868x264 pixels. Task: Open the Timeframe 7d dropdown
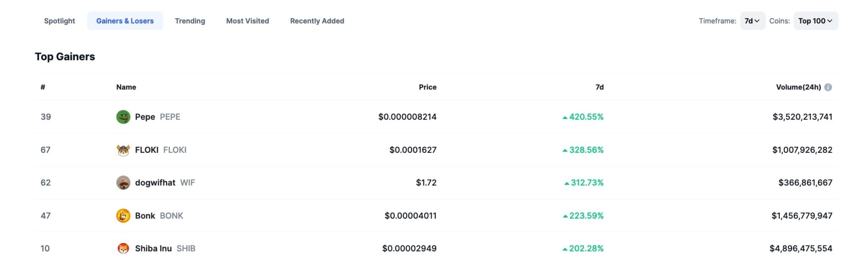point(752,20)
